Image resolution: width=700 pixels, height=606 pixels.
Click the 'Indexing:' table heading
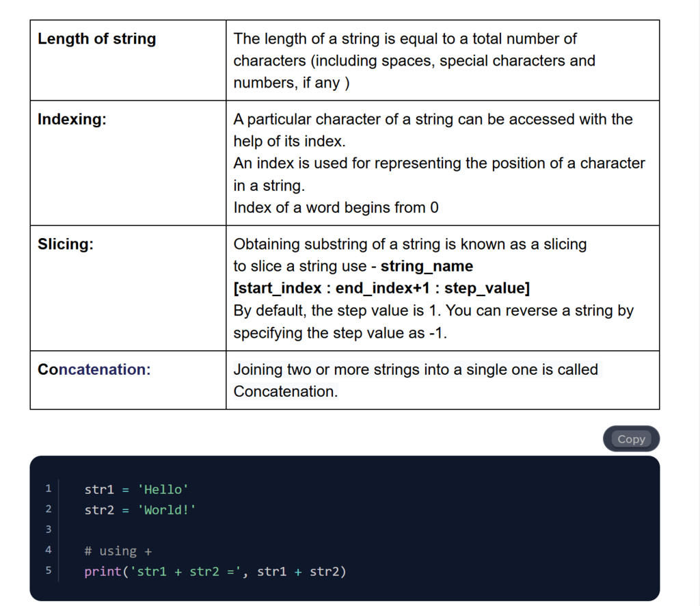(72, 119)
